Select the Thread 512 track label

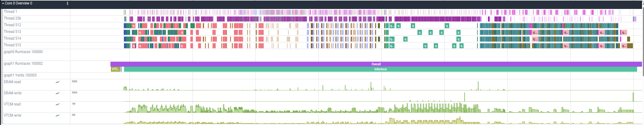tap(12, 25)
